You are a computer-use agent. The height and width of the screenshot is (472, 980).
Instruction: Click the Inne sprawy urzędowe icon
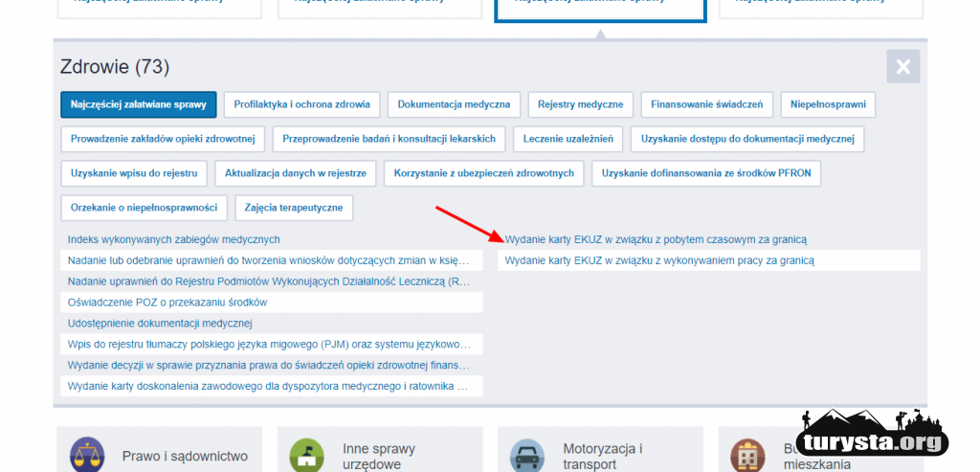coord(307,455)
